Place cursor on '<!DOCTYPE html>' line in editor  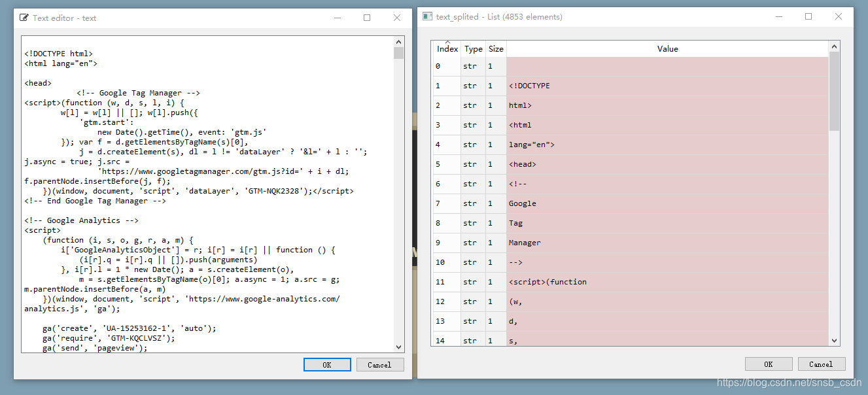point(59,54)
